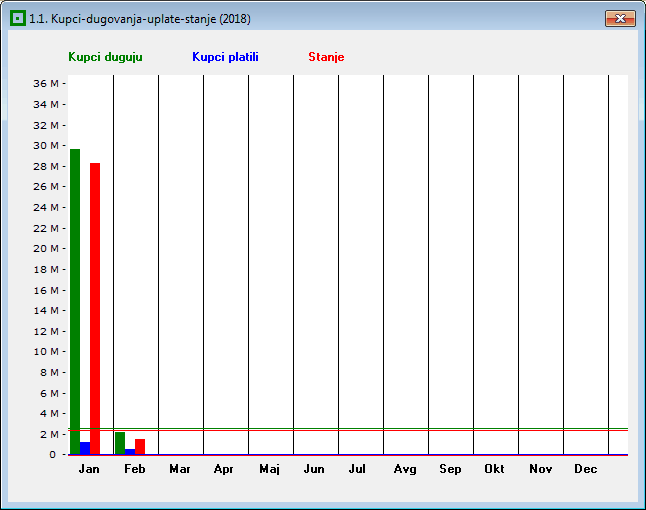646x510 pixels.
Task: Click the 'Apr' month label
Action: [224, 469]
